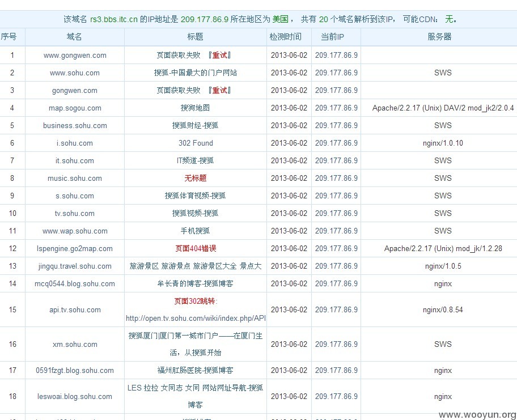
Task: Click the 302 Found title cell
Action: [x=196, y=143]
